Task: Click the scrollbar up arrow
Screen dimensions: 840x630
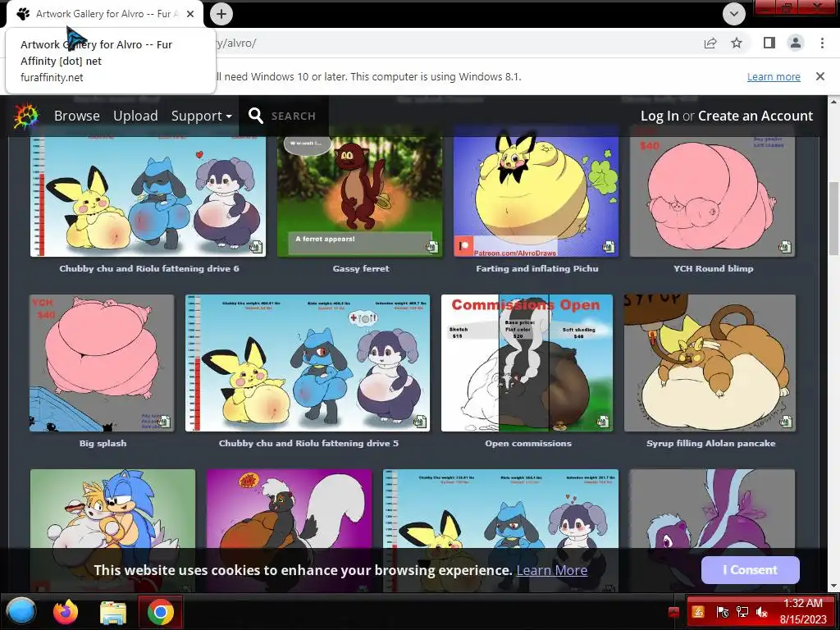Action: (834, 101)
